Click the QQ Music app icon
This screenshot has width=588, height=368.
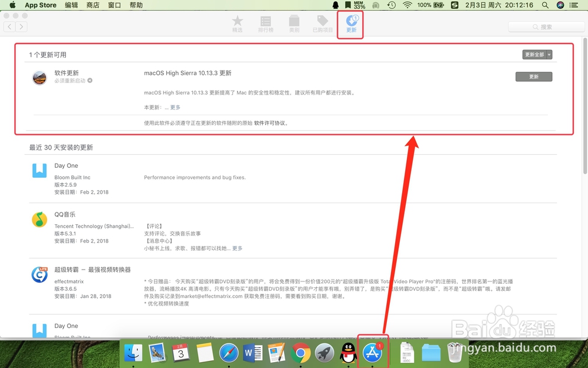pos(39,219)
